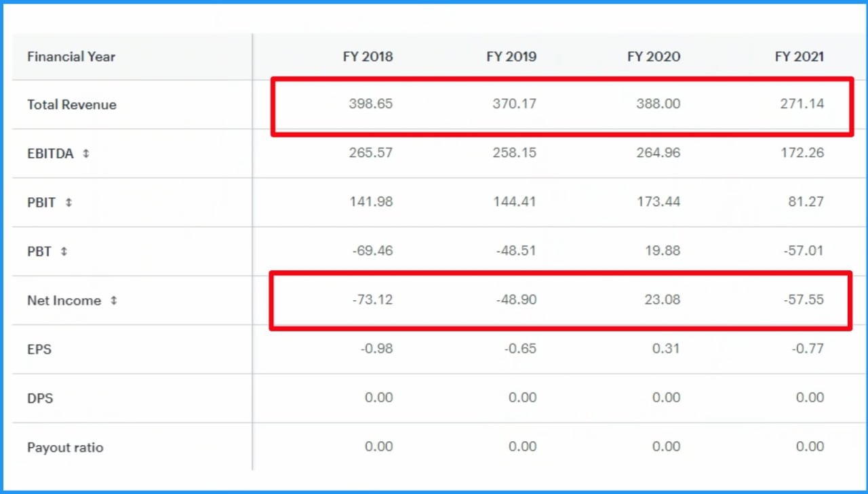Select PBIT value 141.98
The width and height of the screenshot is (868, 494).
(372, 202)
